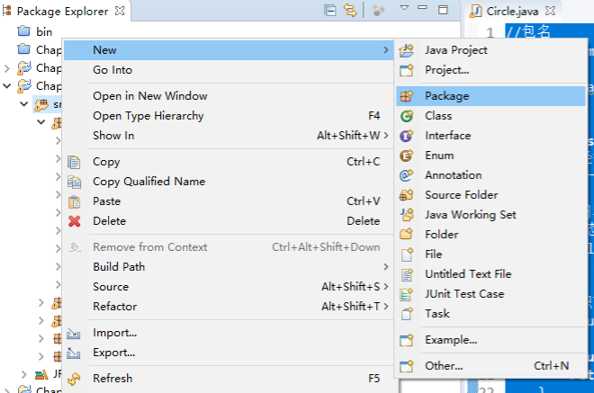
Task: Click the Example... wizard icon
Action: (407, 340)
